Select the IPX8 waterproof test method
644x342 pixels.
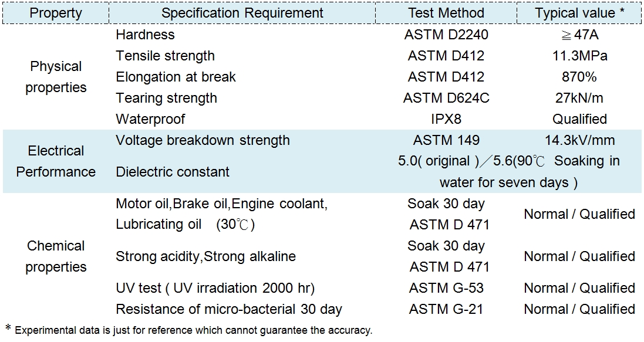pyautogui.click(x=446, y=119)
